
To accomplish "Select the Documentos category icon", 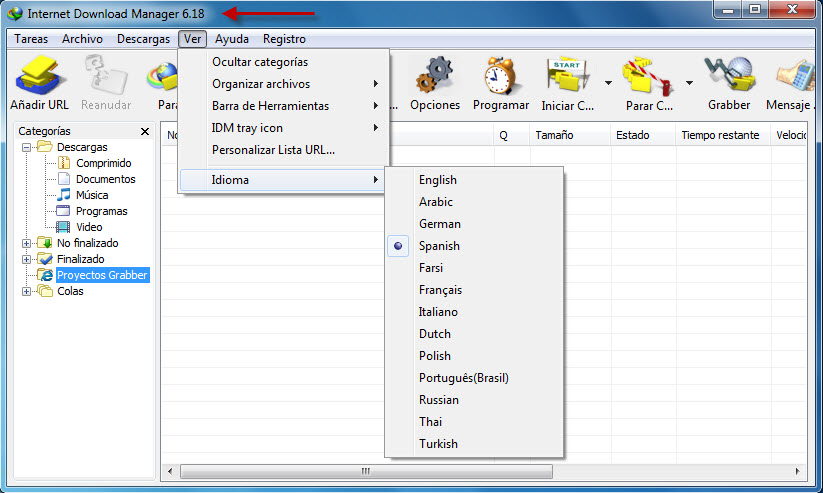I will click(x=64, y=179).
